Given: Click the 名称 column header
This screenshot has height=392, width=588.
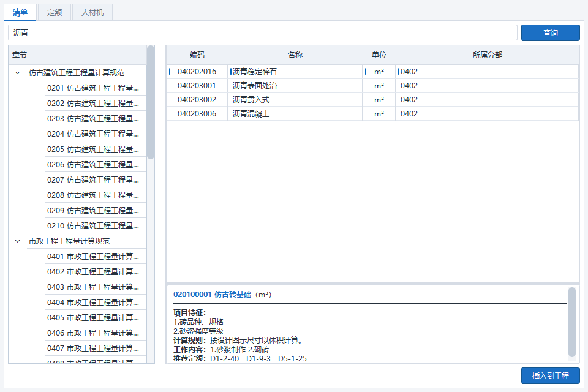Looking at the screenshot, I should [x=295, y=55].
